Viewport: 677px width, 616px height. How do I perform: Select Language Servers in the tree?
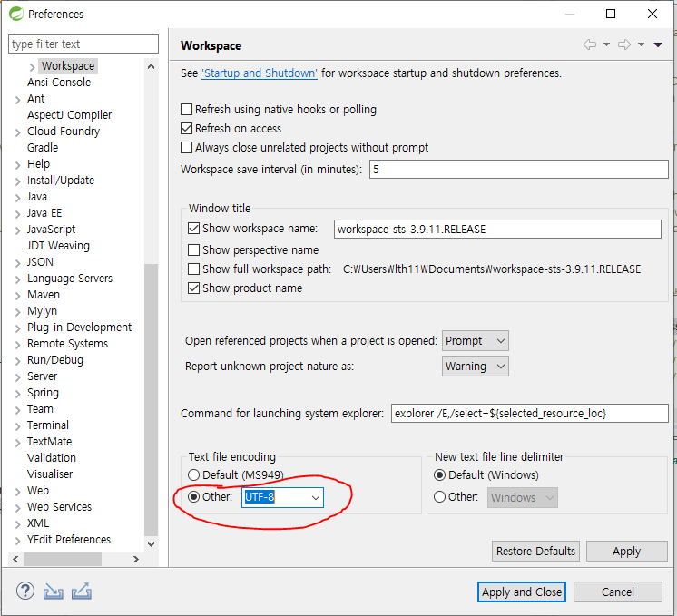(x=70, y=278)
